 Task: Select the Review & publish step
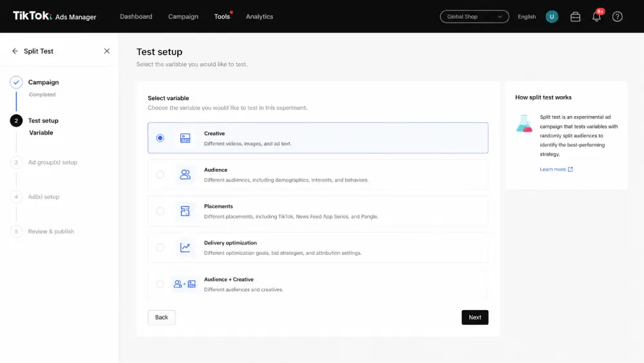pos(51,231)
